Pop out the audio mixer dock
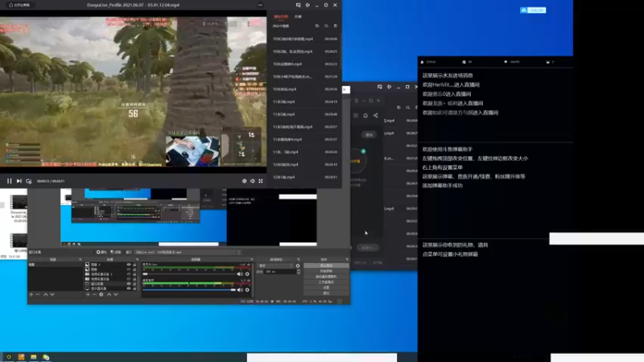Screen dimensions: 644x362 [252, 259]
